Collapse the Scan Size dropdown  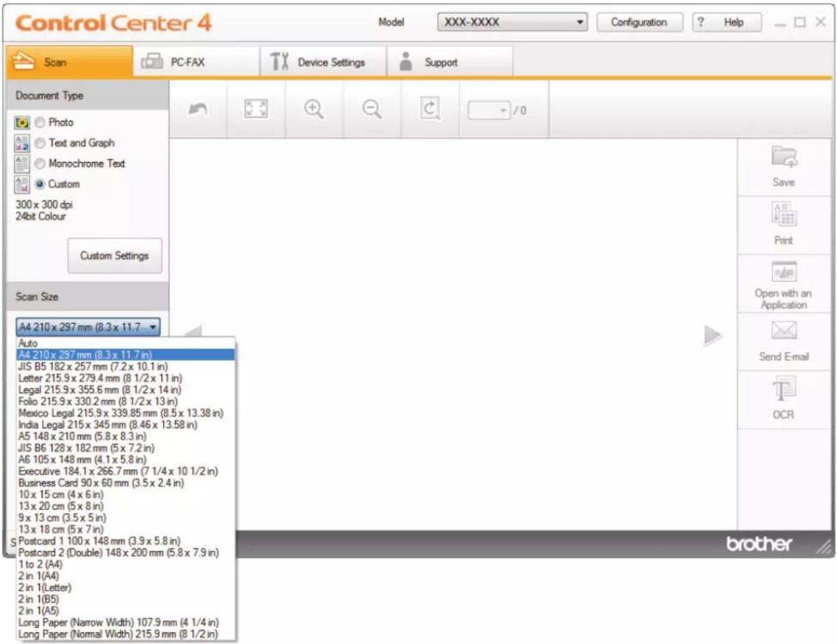point(89,327)
